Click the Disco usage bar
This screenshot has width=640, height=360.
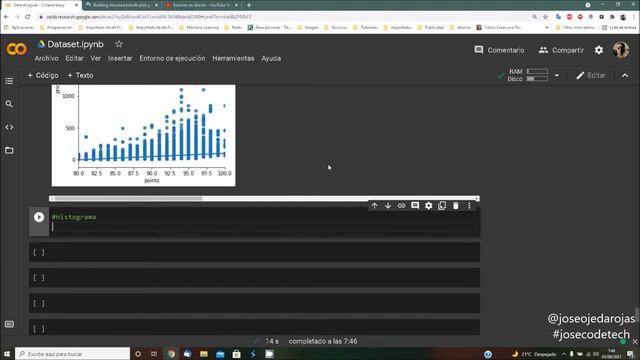click(x=537, y=78)
